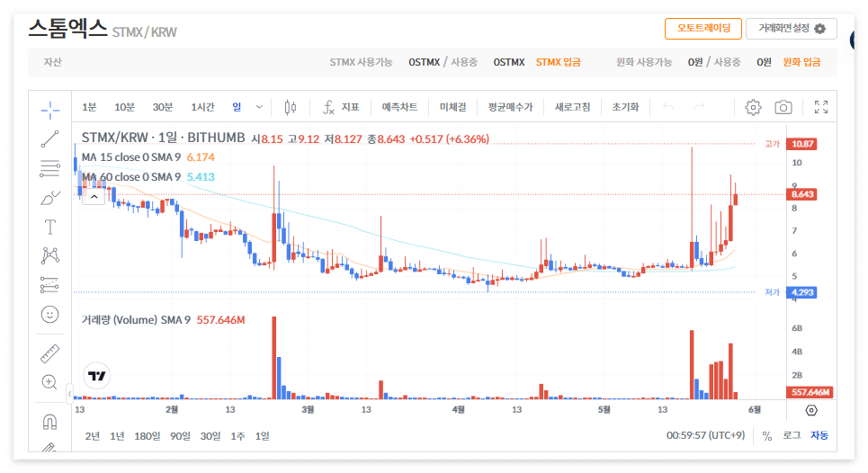Select the brush drawing tool
Image resolution: width=868 pixels, height=473 pixels.
coord(49,198)
